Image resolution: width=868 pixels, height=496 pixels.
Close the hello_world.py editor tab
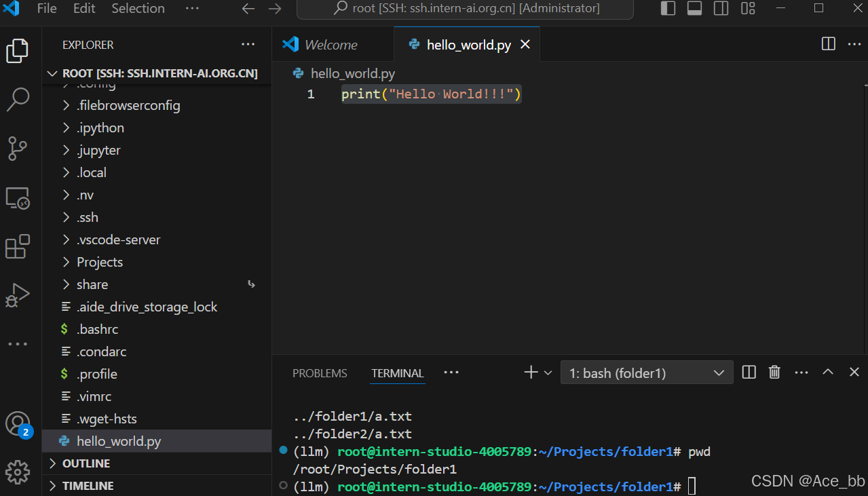point(525,45)
